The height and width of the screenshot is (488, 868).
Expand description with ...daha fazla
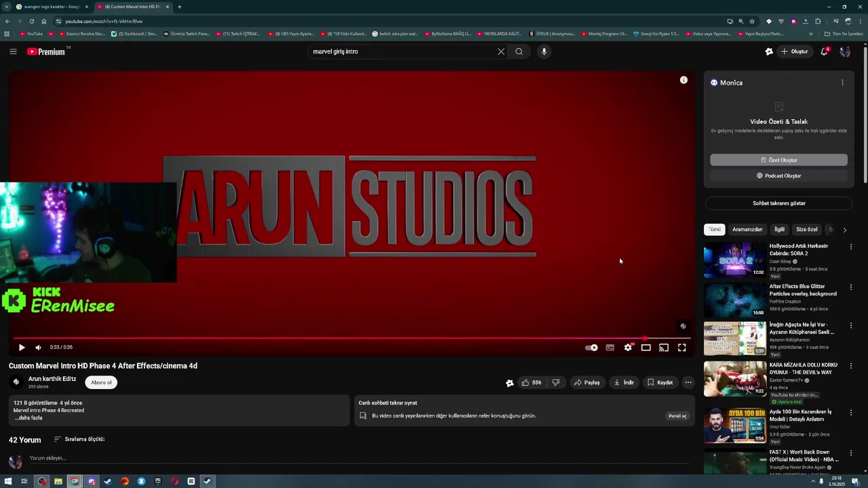coord(28,418)
